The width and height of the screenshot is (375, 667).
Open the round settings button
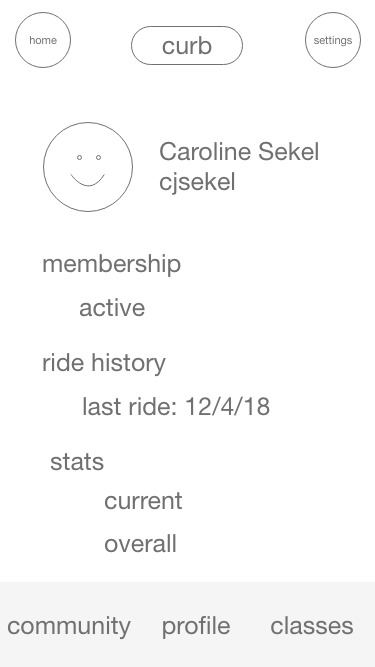[x=333, y=40]
